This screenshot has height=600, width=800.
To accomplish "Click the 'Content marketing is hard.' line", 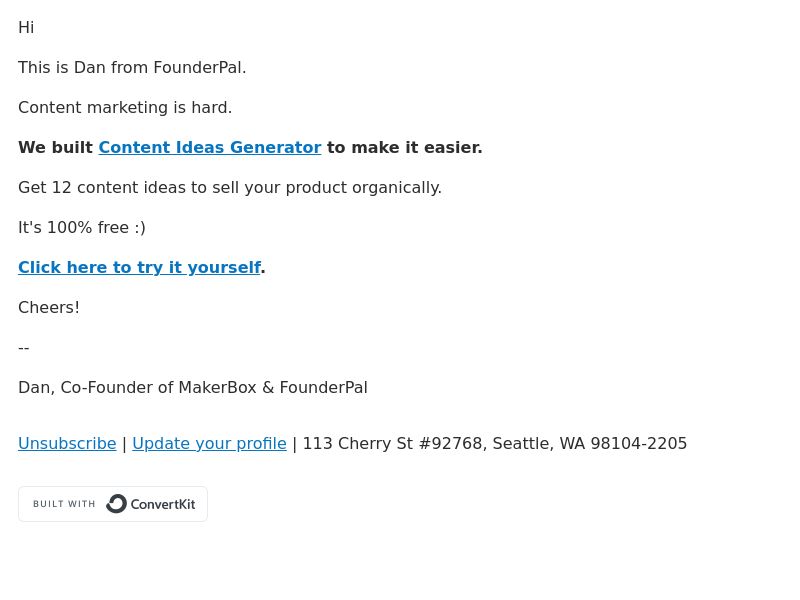I will 125,108.
